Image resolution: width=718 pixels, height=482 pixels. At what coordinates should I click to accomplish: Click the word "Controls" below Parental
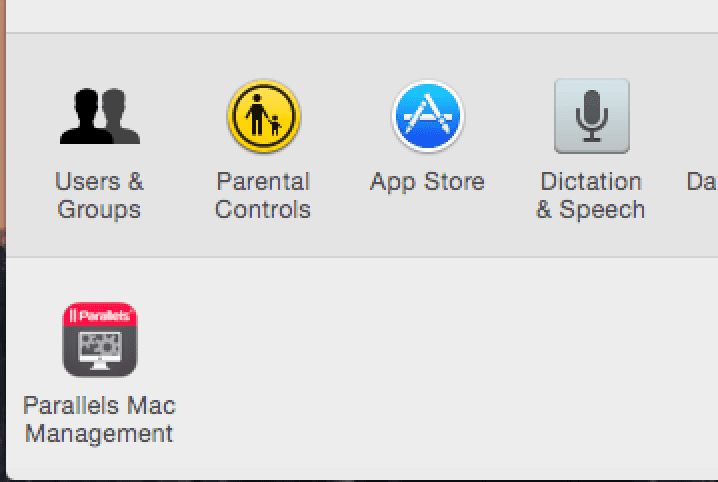(x=263, y=209)
